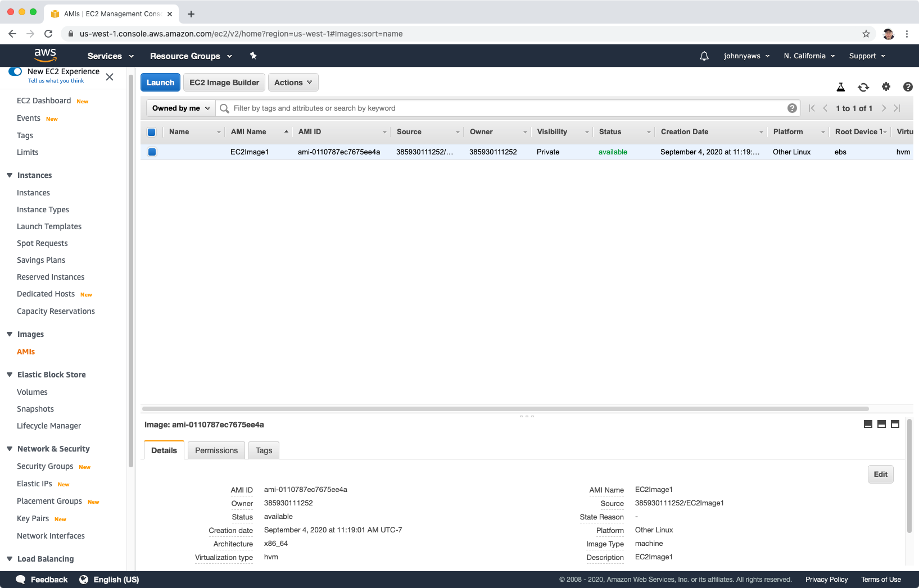Maximize the details pane layout icon

[x=895, y=424]
